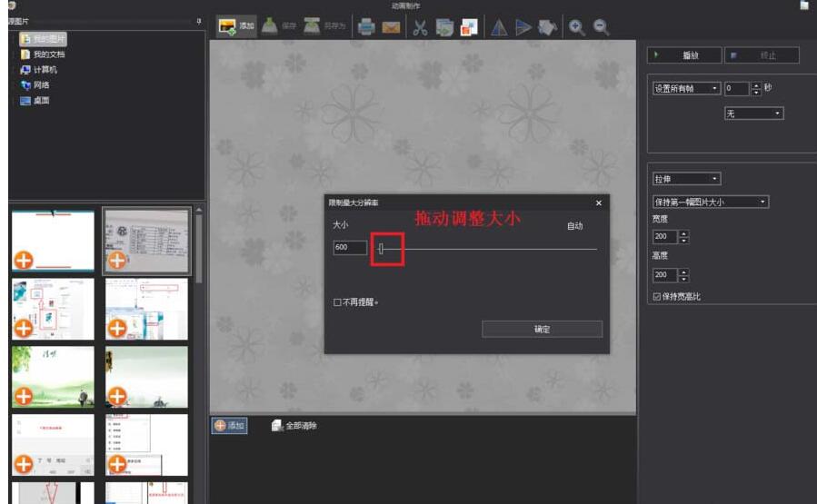Image resolution: width=817 pixels, height=504 pixels.
Task: Click the pin icon in folder panel header
Action: tap(199, 21)
